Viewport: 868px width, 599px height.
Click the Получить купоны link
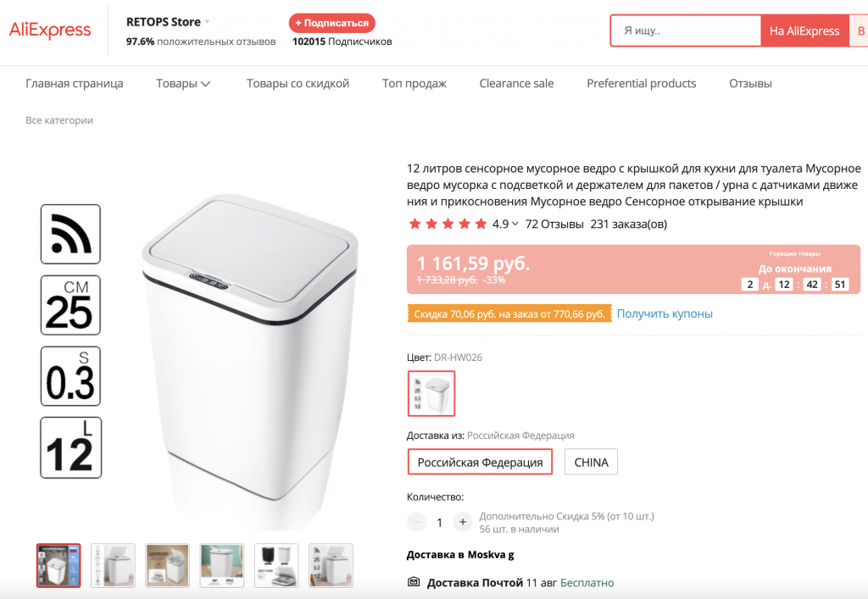click(665, 313)
